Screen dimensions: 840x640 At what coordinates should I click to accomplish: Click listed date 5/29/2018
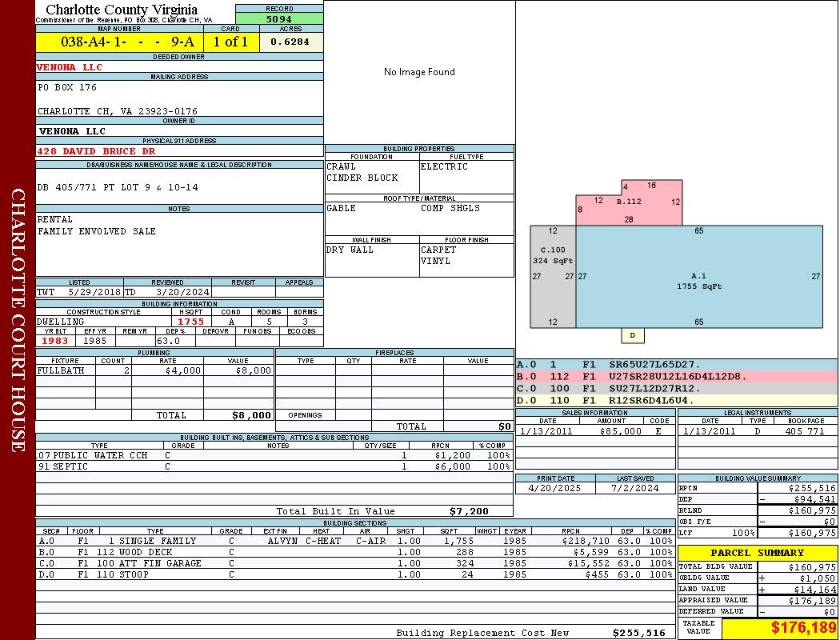coord(94,292)
